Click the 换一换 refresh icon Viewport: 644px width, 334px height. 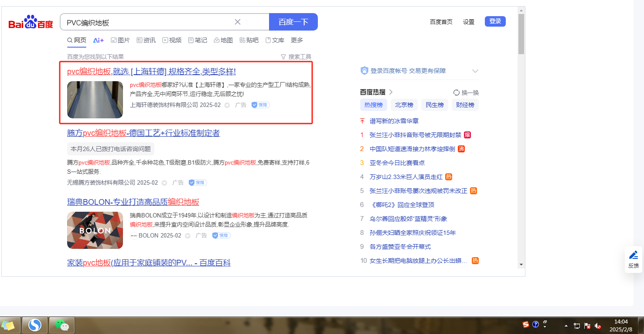[457, 93]
